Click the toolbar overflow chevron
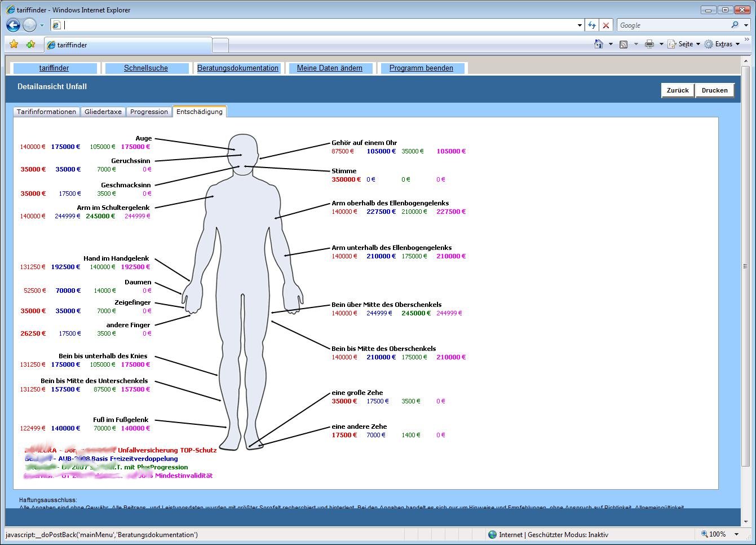This screenshot has height=545, width=756. click(x=748, y=41)
